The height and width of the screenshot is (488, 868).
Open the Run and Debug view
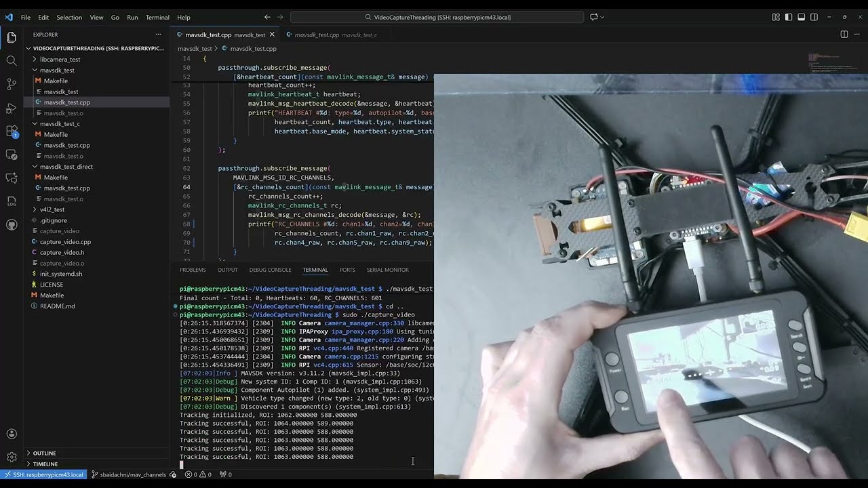[12, 108]
